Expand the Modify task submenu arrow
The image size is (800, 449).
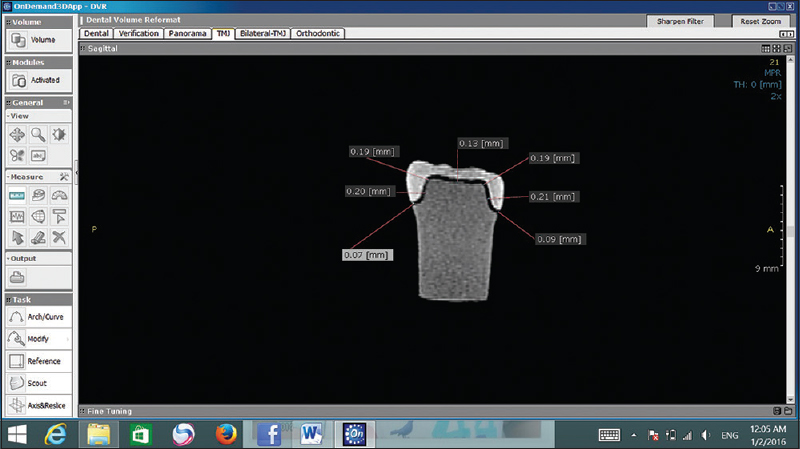pyautogui.click(x=67, y=339)
